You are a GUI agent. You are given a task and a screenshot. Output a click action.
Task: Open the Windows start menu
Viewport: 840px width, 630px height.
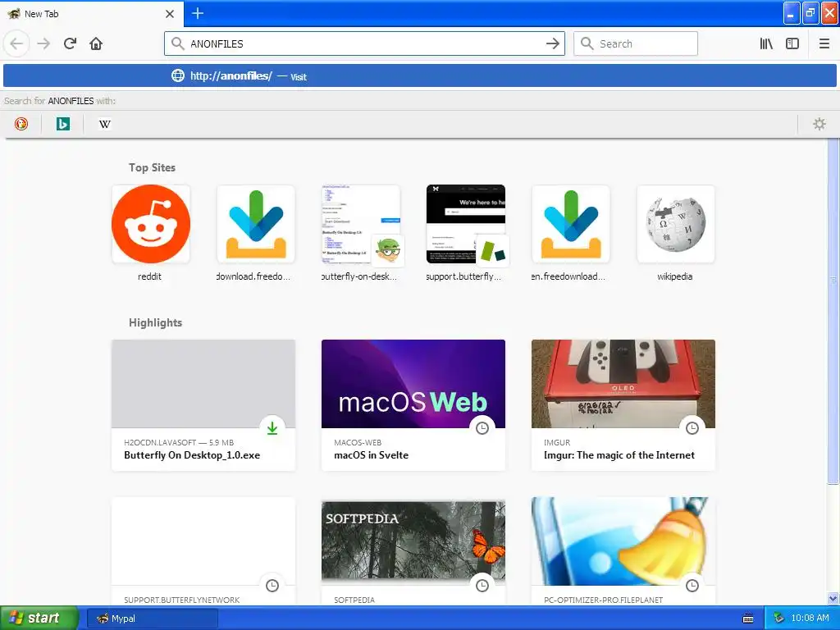coord(39,619)
